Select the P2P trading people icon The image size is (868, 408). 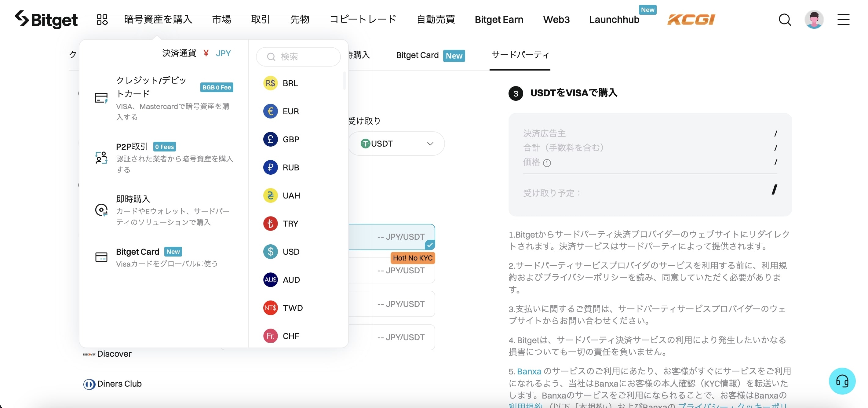pos(101,158)
